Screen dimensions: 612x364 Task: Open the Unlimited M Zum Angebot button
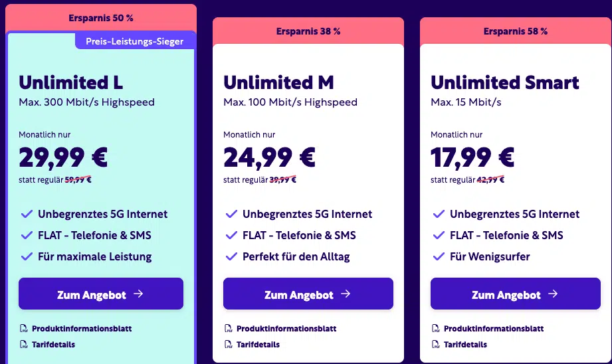pyautogui.click(x=308, y=294)
